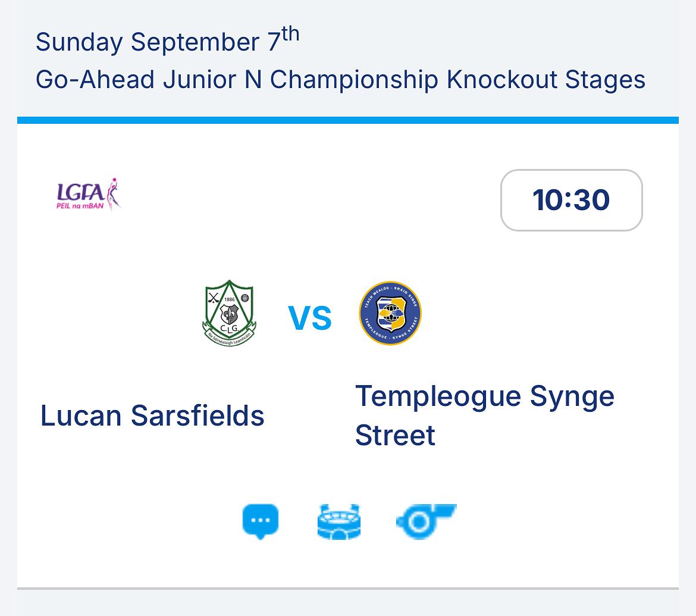Click the Sunday September 7th date heading
This screenshot has width=696, height=616.
click(167, 40)
